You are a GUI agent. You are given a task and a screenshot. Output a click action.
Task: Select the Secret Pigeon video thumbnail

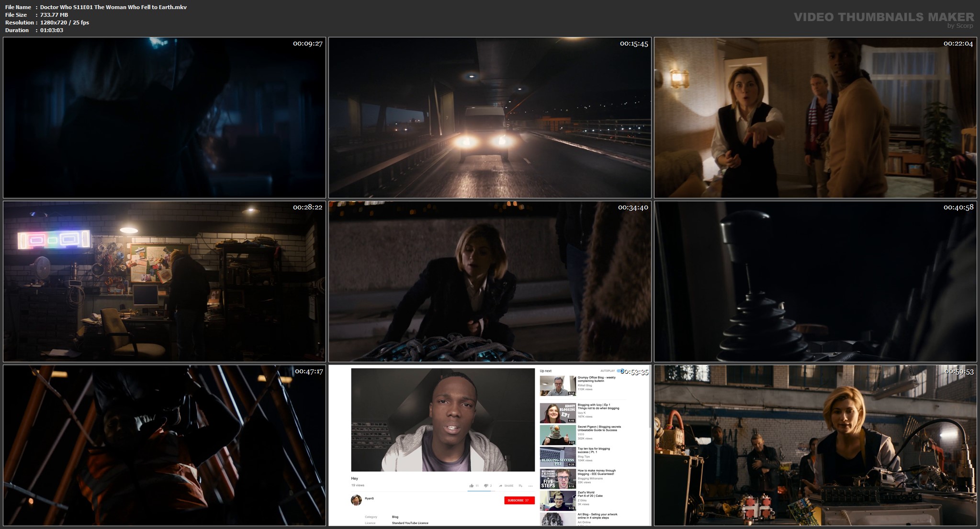558,435
